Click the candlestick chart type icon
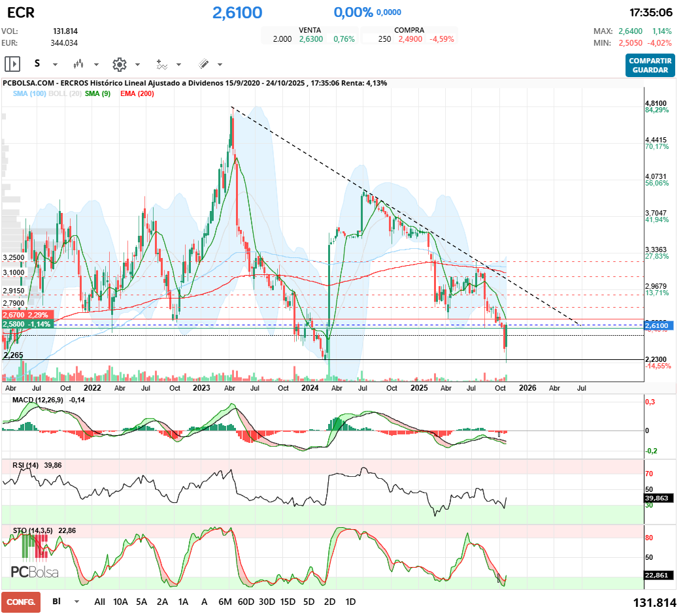The image size is (685, 616). coord(79,64)
